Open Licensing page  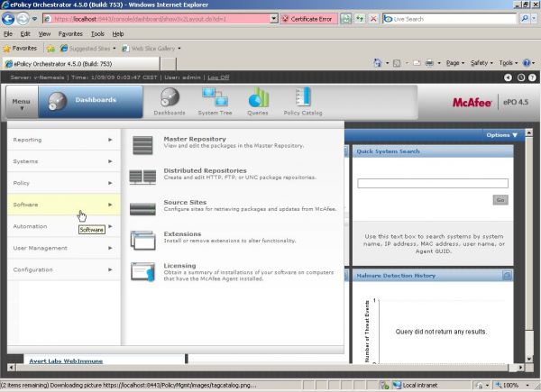179,266
